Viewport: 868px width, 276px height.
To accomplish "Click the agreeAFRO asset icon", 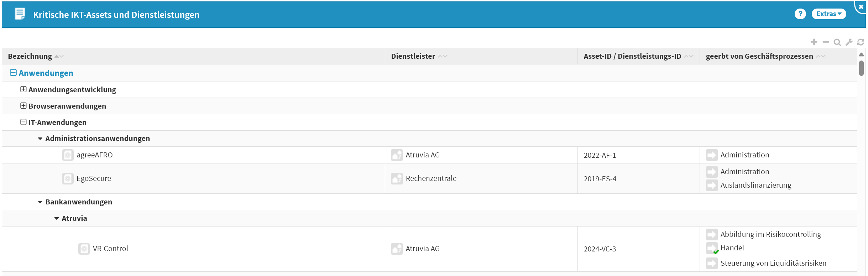I will pyautogui.click(x=68, y=155).
